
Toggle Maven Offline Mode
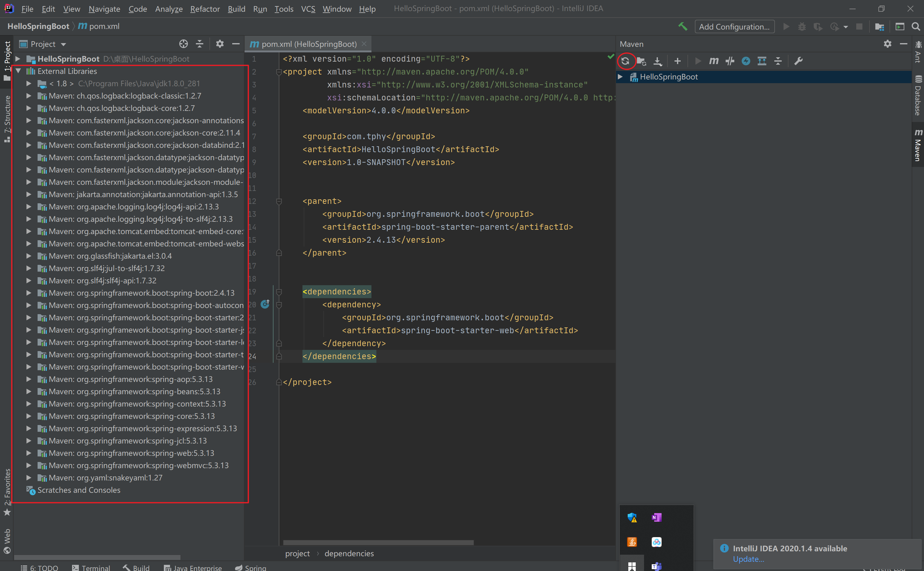pyautogui.click(x=730, y=61)
